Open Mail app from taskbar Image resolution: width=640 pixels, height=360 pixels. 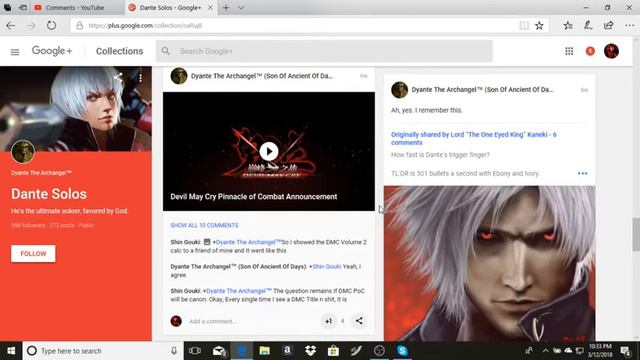tap(219, 351)
